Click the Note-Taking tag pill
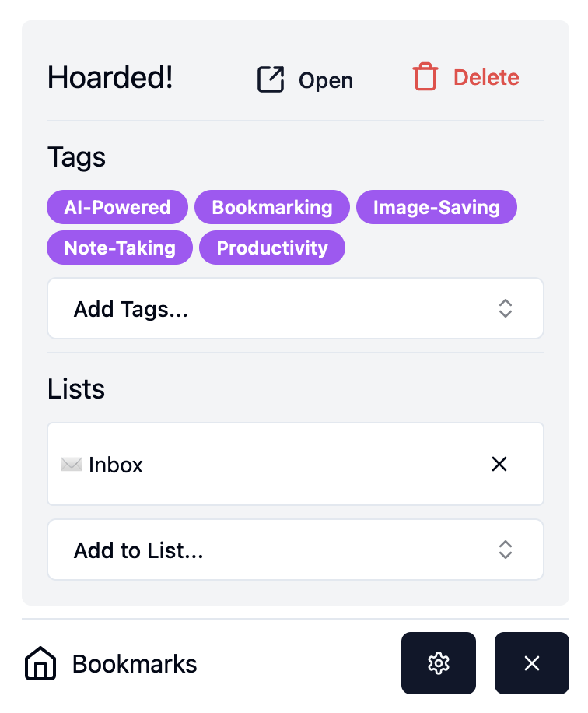The width and height of the screenshot is (588, 713). click(x=119, y=248)
